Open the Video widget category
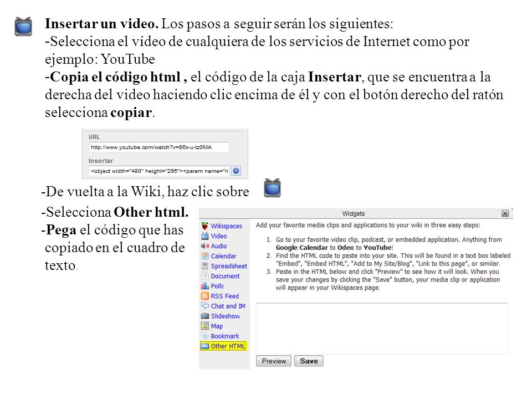This screenshot has width=532, height=399. point(219,236)
